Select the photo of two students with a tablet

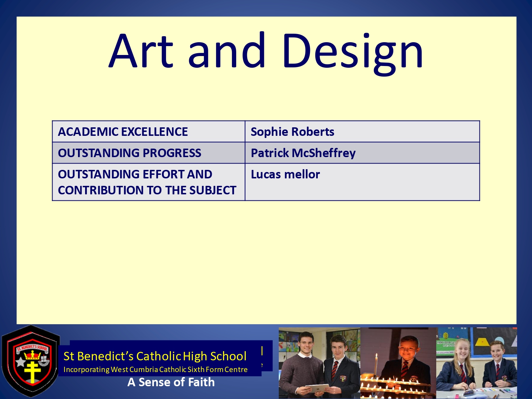pyautogui.click(x=319, y=362)
